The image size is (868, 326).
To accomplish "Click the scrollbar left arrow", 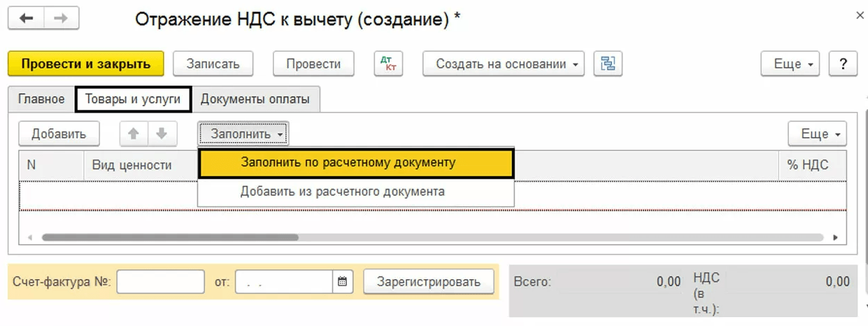I will point(29,238).
